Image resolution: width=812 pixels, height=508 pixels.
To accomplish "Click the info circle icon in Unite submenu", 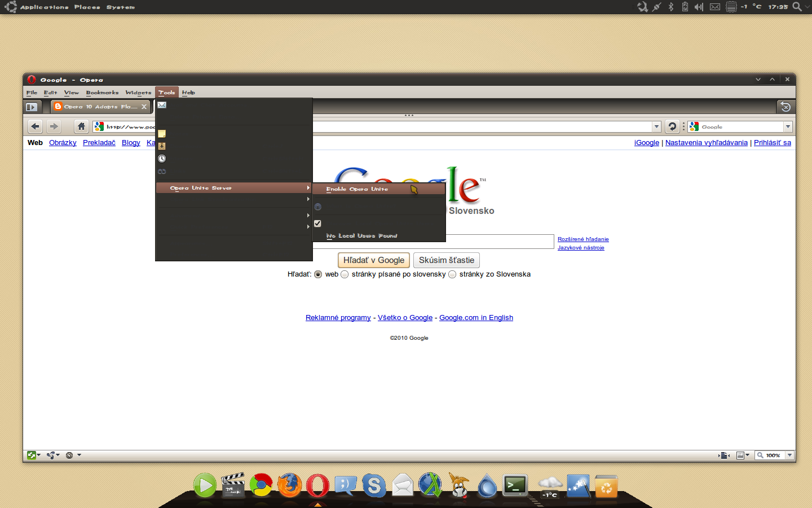I will (x=317, y=207).
